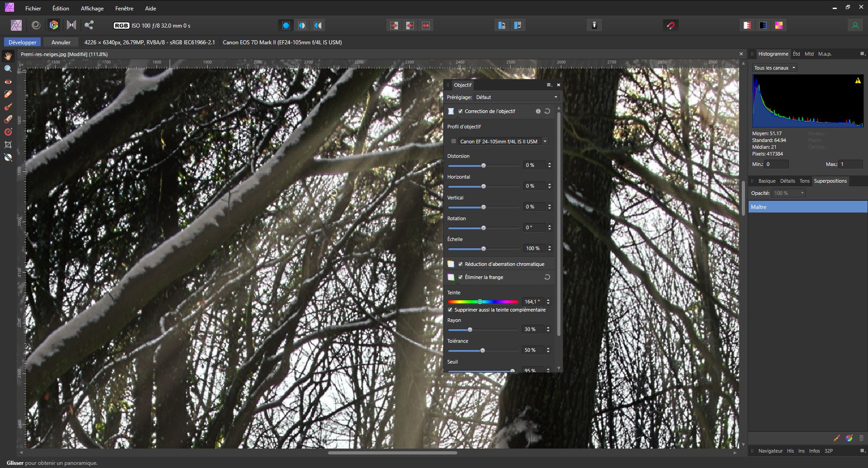Viewport: 868px width, 468px height.
Task: Open the Histogramme panel options menu
Action: tap(862, 54)
